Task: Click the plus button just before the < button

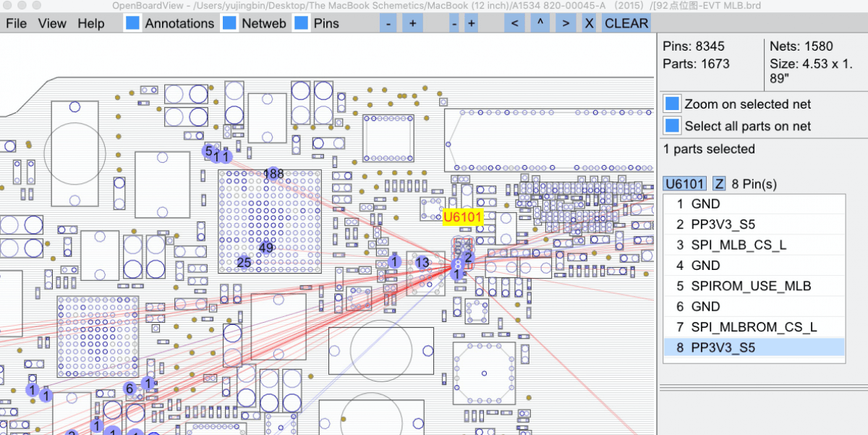Action: [x=472, y=23]
